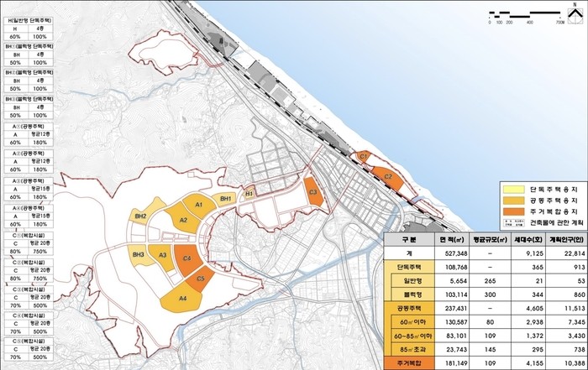Click the H(일반형 단독주택) table header

[x=26, y=8]
